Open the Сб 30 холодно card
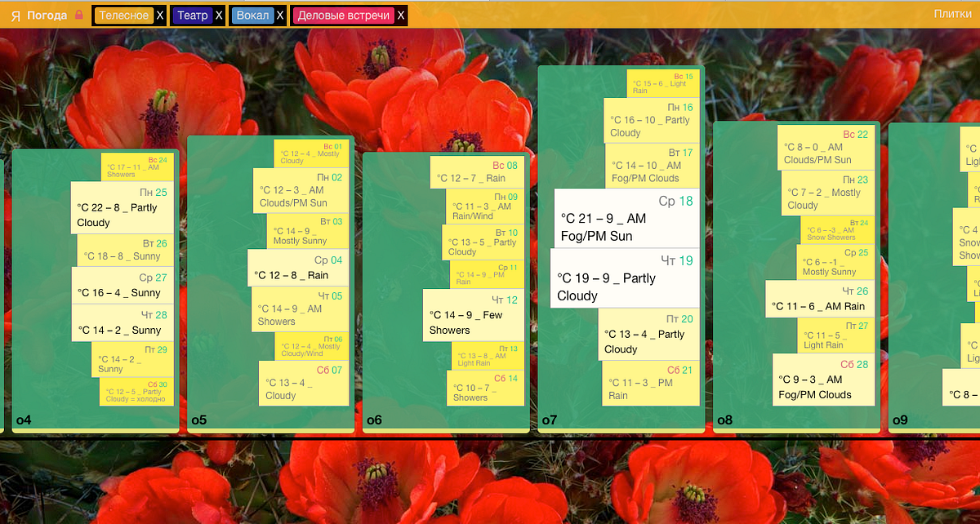The width and height of the screenshot is (980, 524). (x=137, y=391)
